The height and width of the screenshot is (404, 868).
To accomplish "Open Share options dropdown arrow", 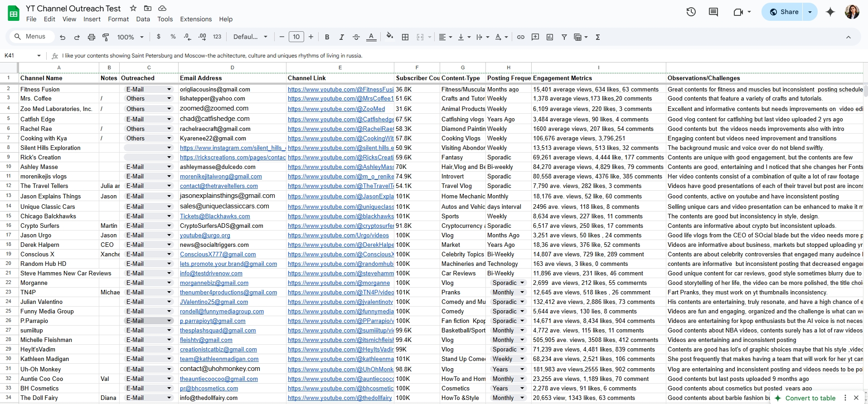I will [810, 12].
